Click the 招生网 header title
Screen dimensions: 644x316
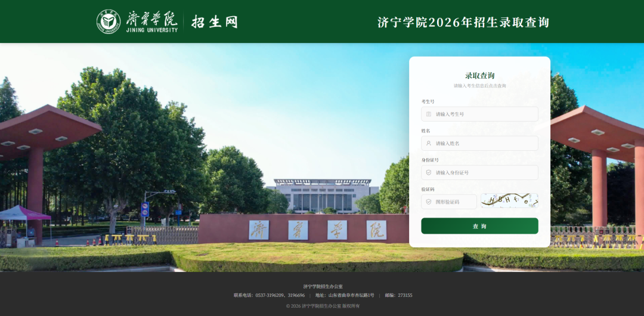pos(215,22)
